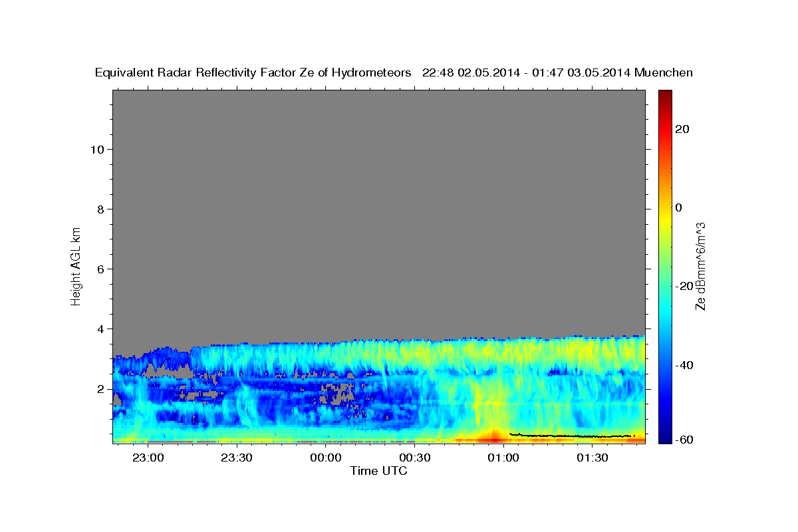Click the dark blue bottom of colorbar
Viewport: 798px width, 532px height.
pyautogui.click(x=665, y=438)
